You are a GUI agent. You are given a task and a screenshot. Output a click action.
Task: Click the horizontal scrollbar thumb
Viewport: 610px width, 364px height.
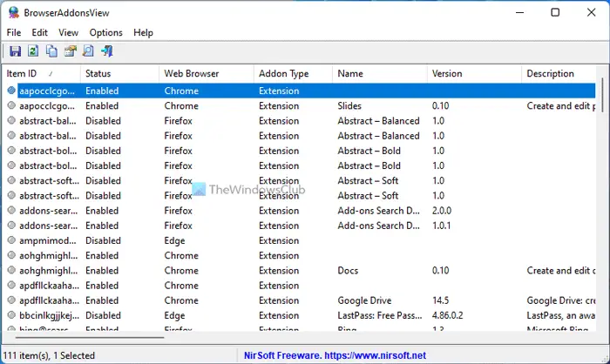pyautogui.click(x=90, y=338)
